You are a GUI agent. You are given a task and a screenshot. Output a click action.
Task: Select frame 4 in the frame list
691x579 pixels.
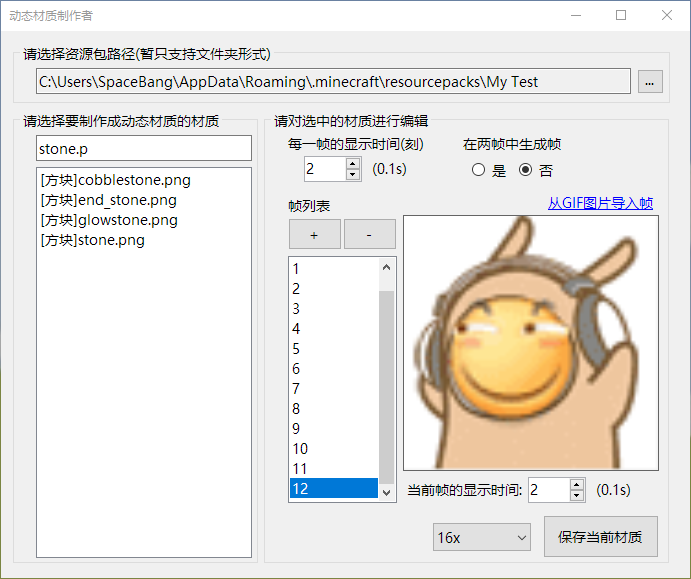pyautogui.click(x=334, y=328)
